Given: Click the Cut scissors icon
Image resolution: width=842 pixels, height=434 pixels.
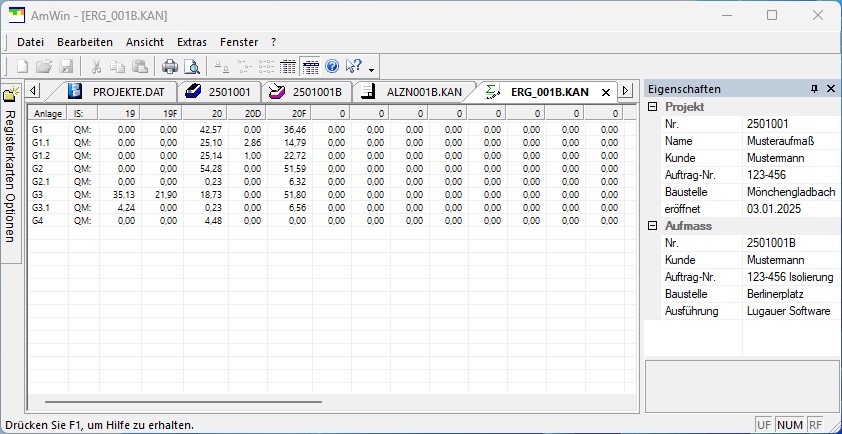Looking at the screenshot, I should coord(96,67).
